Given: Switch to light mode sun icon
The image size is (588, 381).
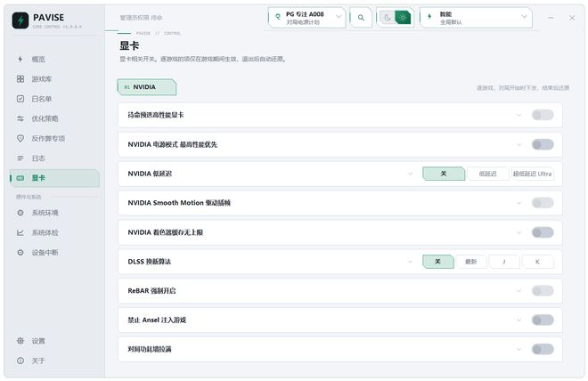Looking at the screenshot, I should (x=403, y=17).
